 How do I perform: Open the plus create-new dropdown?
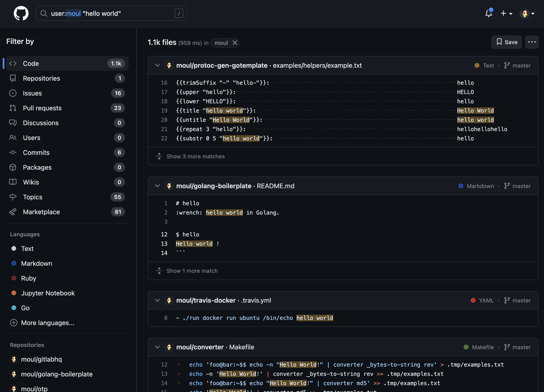[506, 13]
